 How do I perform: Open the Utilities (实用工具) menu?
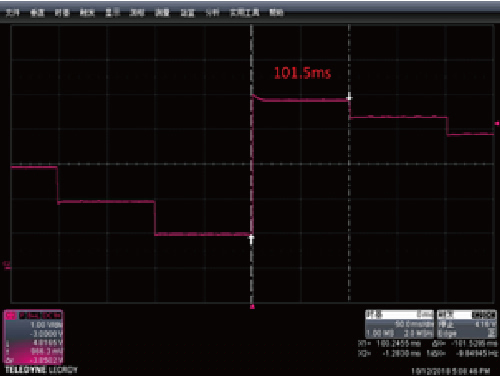pos(245,12)
